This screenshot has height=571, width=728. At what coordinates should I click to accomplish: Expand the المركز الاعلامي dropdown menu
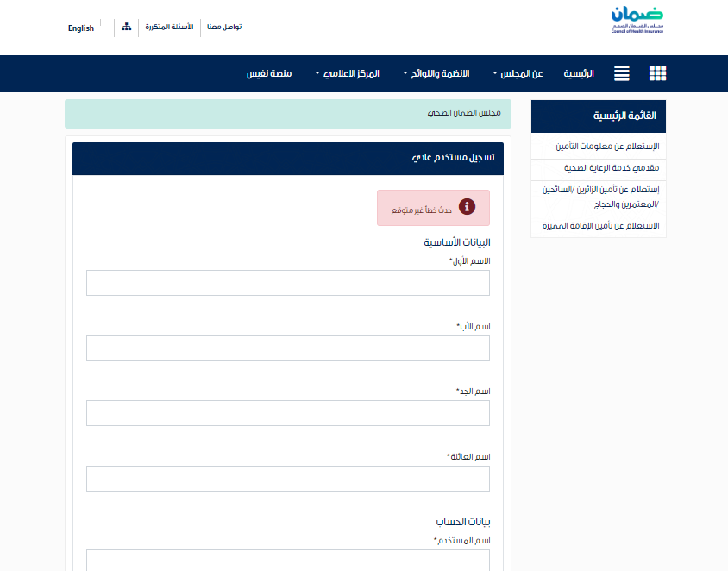click(348, 74)
